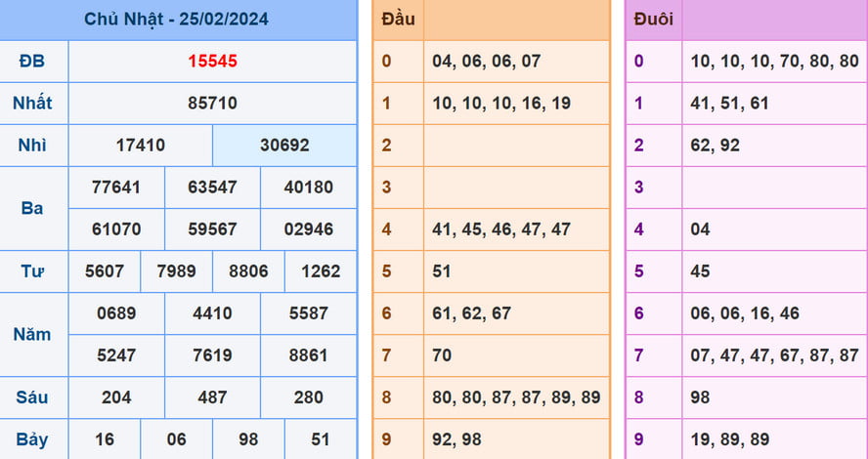Select the number 02946 in Ba row

tap(308, 229)
